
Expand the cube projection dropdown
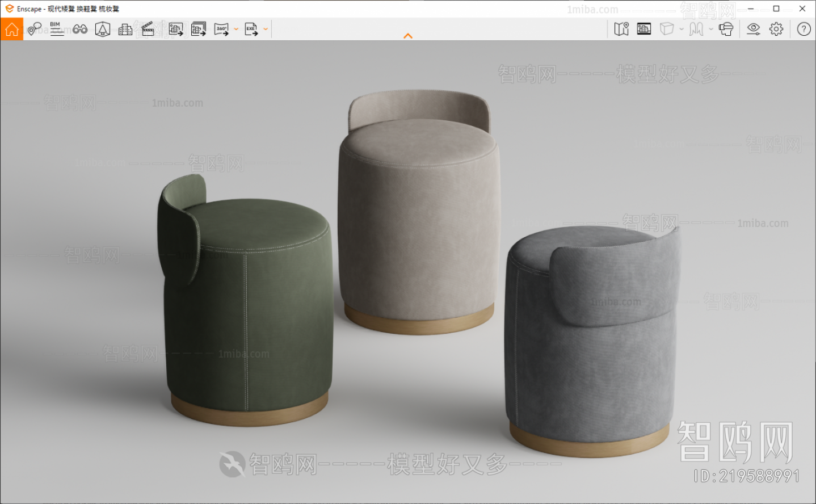pos(682,29)
